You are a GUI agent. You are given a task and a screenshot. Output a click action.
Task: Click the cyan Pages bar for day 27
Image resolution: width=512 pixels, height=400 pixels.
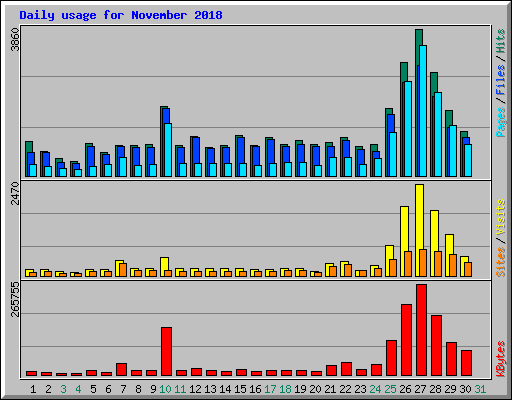[x=423, y=111]
